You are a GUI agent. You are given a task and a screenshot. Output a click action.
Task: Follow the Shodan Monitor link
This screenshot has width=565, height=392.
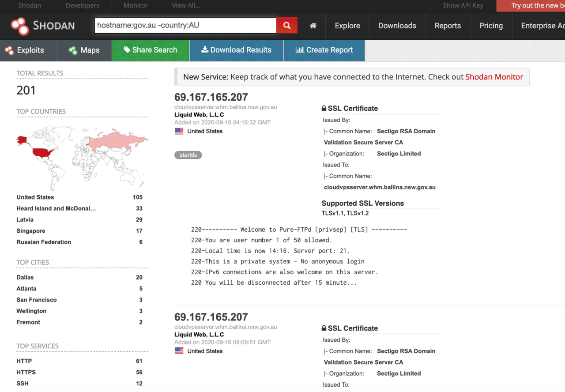[494, 77]
